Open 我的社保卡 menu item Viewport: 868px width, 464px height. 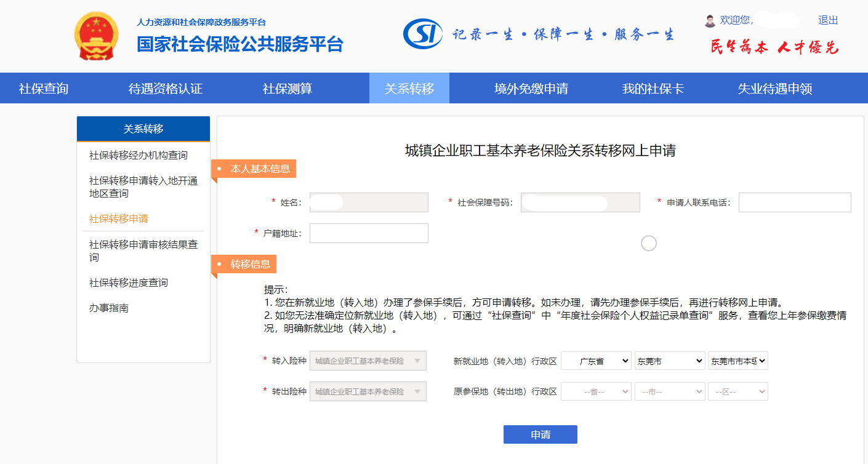[x=653, y=89]
